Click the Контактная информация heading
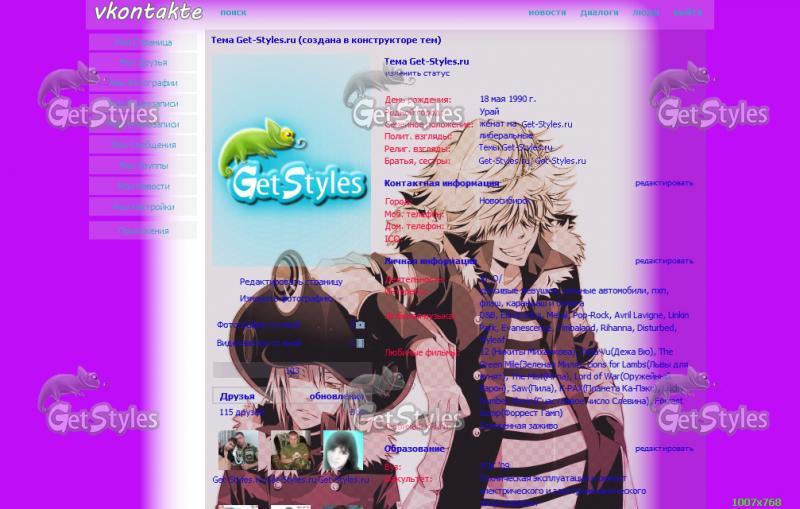 [442, 183]
